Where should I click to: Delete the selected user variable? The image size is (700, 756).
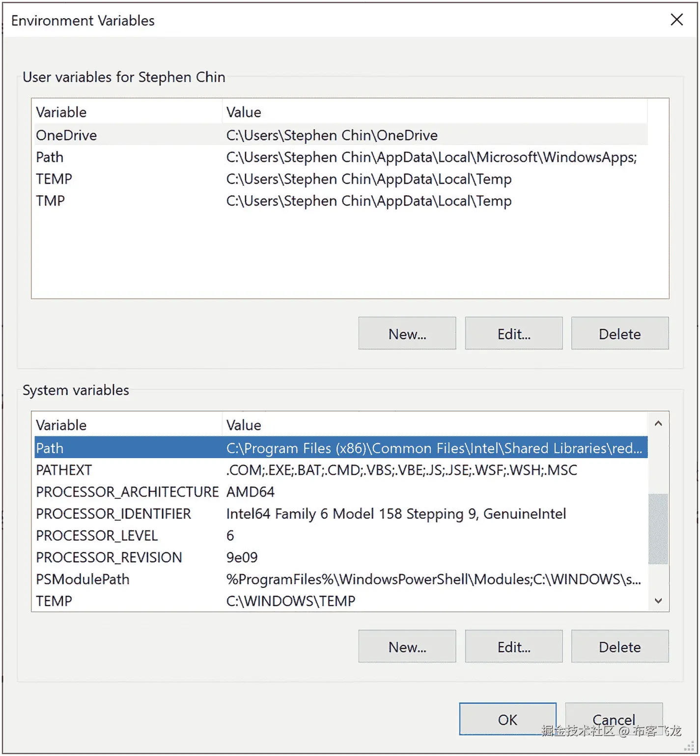pyautogui.click(x=619, y=334)
